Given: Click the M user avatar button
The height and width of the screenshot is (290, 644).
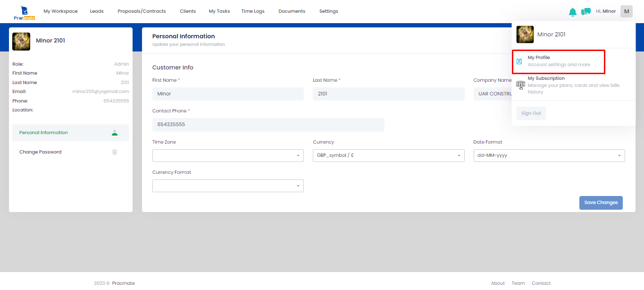Looking at the screenshot, I should [x=626, y=11].
